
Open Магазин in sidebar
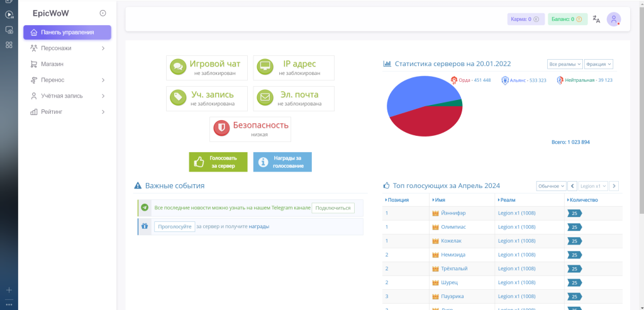point(53,64)
